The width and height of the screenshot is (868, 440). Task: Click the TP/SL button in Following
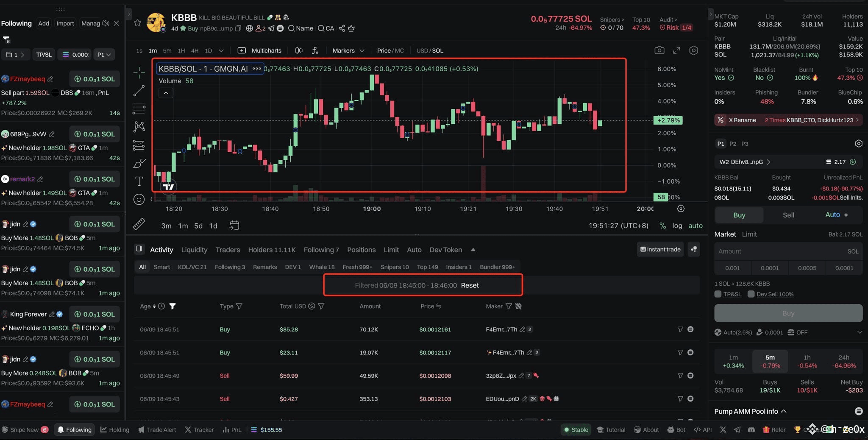tap(44, 54)
